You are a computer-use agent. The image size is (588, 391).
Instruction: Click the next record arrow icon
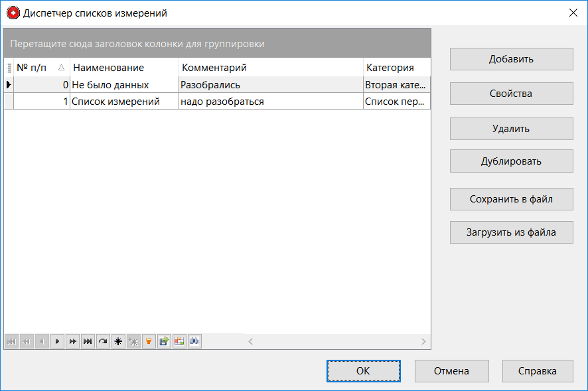(x=57, y=341)
